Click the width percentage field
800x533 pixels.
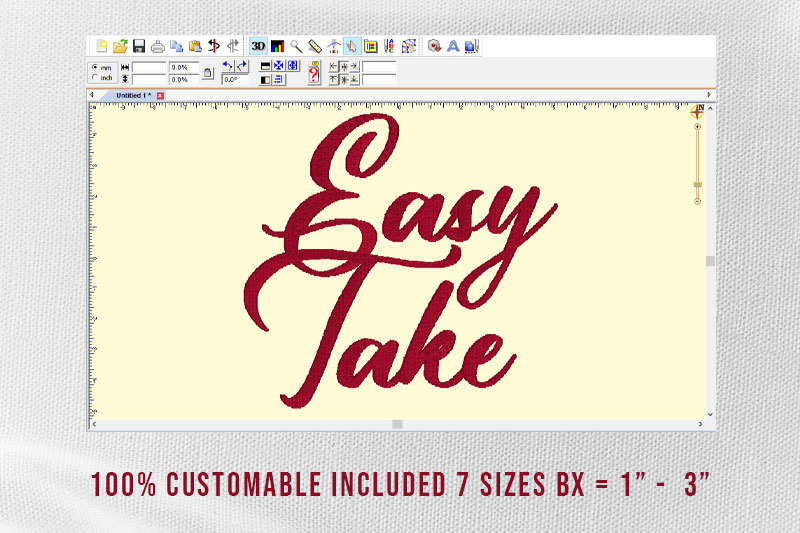pos(184,67)
